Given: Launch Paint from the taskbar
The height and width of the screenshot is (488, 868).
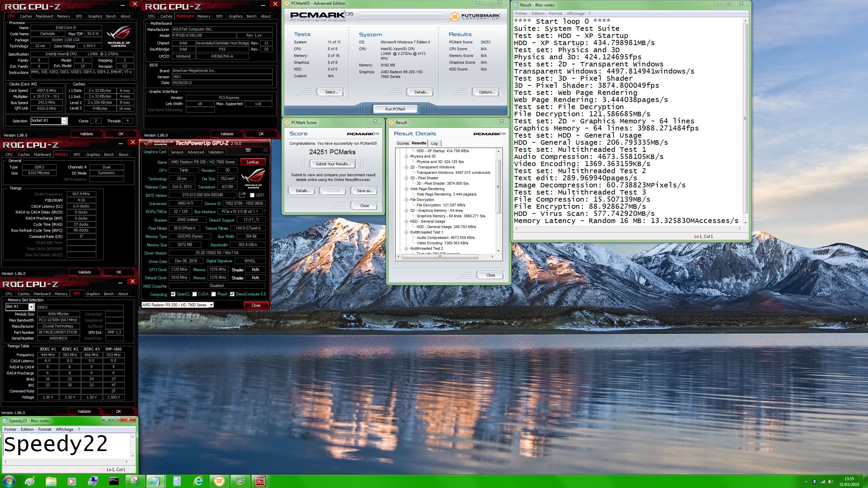Looking at the screenshot, I should 30,481.
